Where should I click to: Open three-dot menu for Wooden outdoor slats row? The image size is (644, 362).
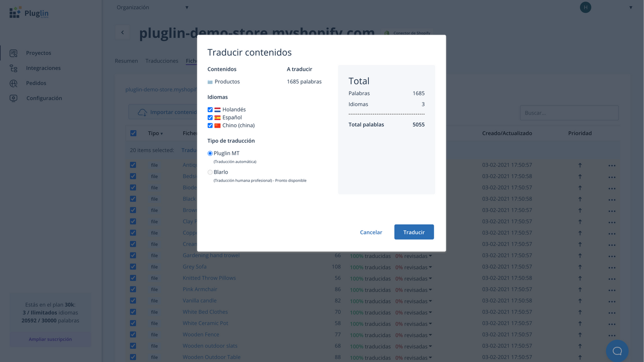pos(612,346)
